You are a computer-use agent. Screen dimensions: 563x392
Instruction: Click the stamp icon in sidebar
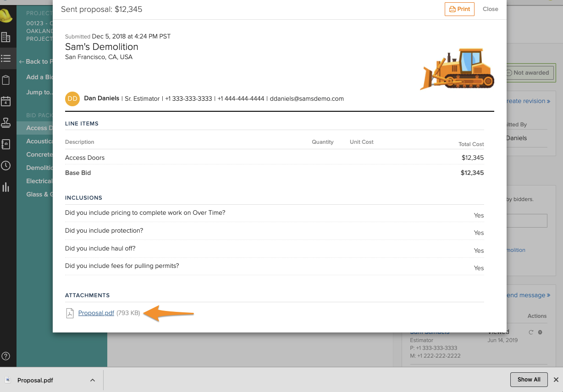pos(6,123)
